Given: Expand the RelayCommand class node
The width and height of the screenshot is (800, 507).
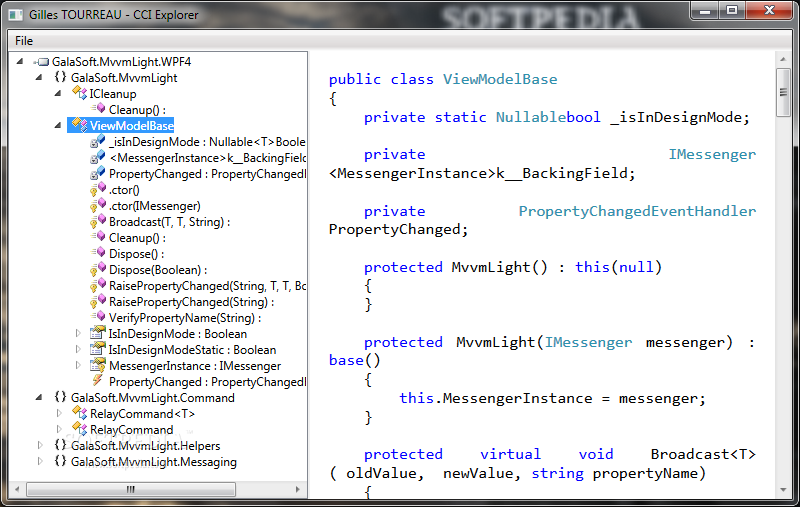Looking at the screenshot, I should pos(59,429).
